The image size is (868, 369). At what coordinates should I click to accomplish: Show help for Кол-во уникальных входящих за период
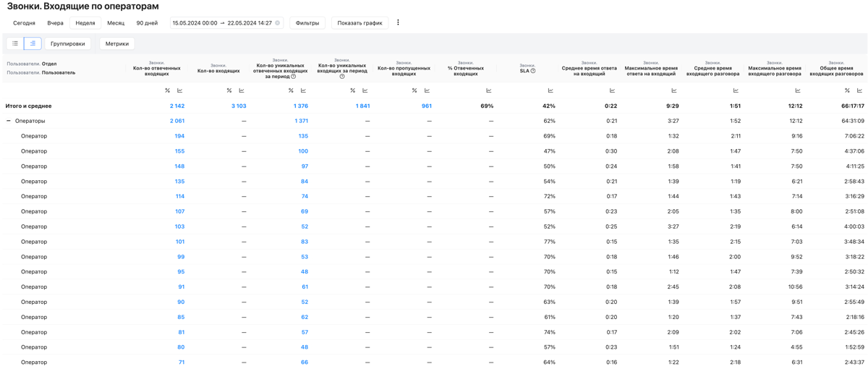tap(342, 76)
